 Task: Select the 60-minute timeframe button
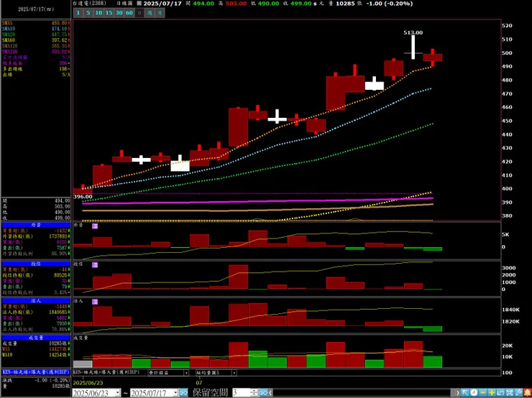pos(129,13)
